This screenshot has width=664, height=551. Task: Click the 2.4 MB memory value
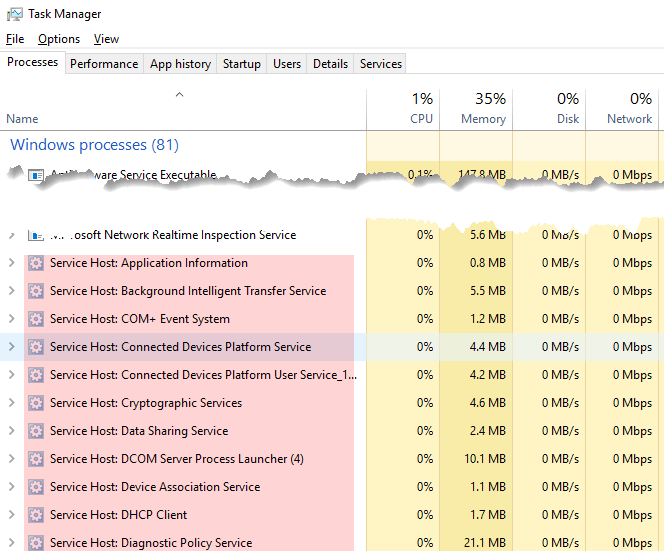coord(488,431)
